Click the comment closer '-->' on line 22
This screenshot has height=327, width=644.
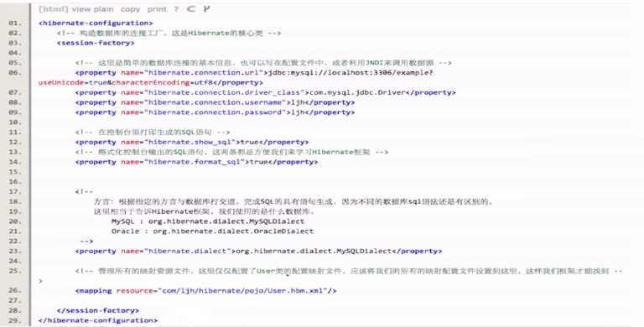click(86, 241)
